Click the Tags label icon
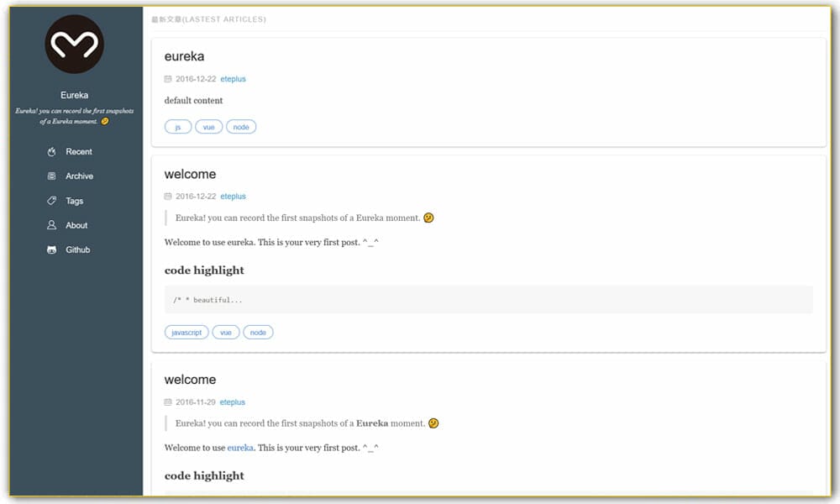The image size is (840, 504). coord(51,201)
